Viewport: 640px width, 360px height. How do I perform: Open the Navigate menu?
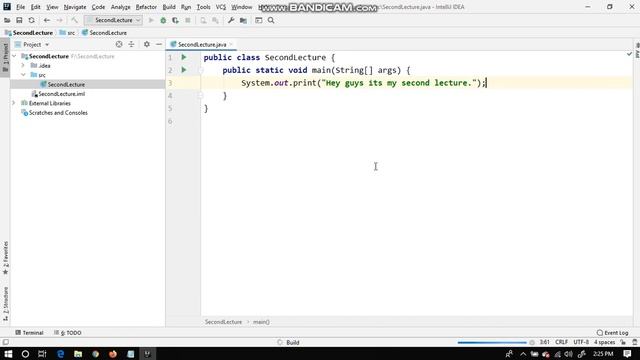[75, 7]
